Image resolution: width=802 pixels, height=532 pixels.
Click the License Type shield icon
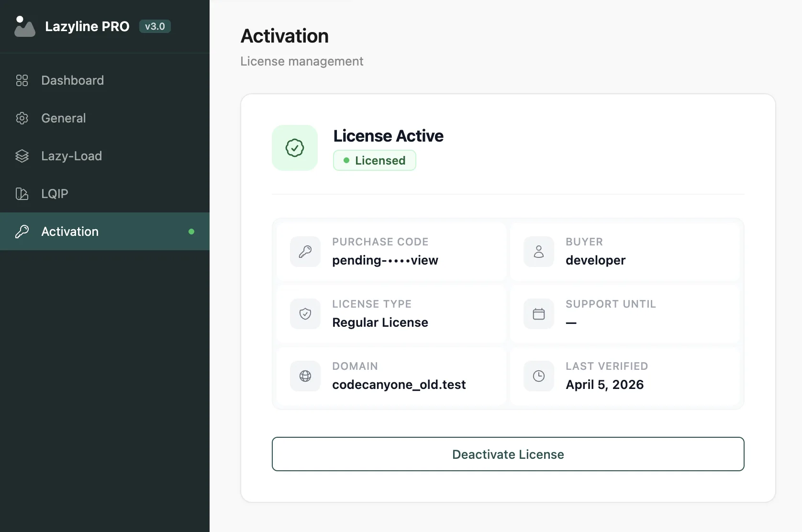305,314
